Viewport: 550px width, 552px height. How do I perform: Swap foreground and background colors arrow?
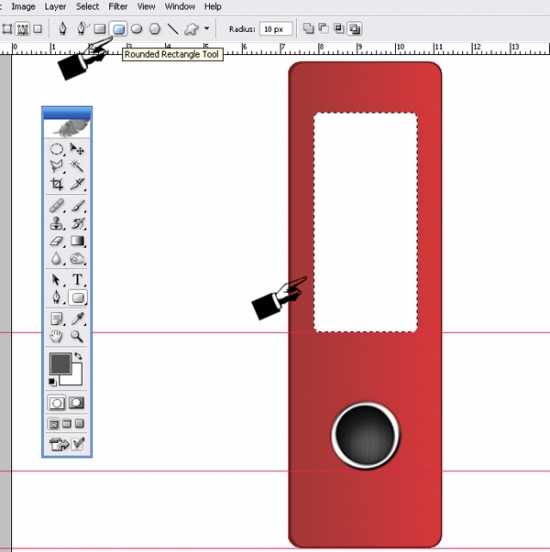pos(78,356)
